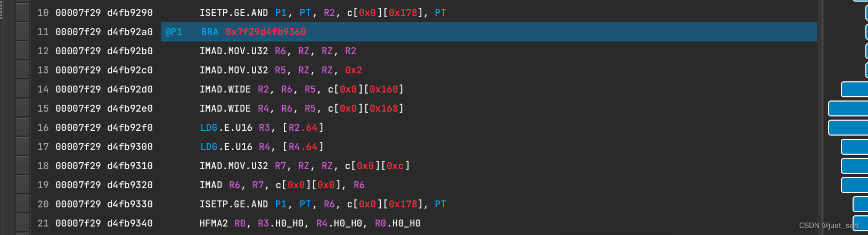Click the blue metric bar for line 19
This screenshot has height=235, width=868.
tap(855, 185)
